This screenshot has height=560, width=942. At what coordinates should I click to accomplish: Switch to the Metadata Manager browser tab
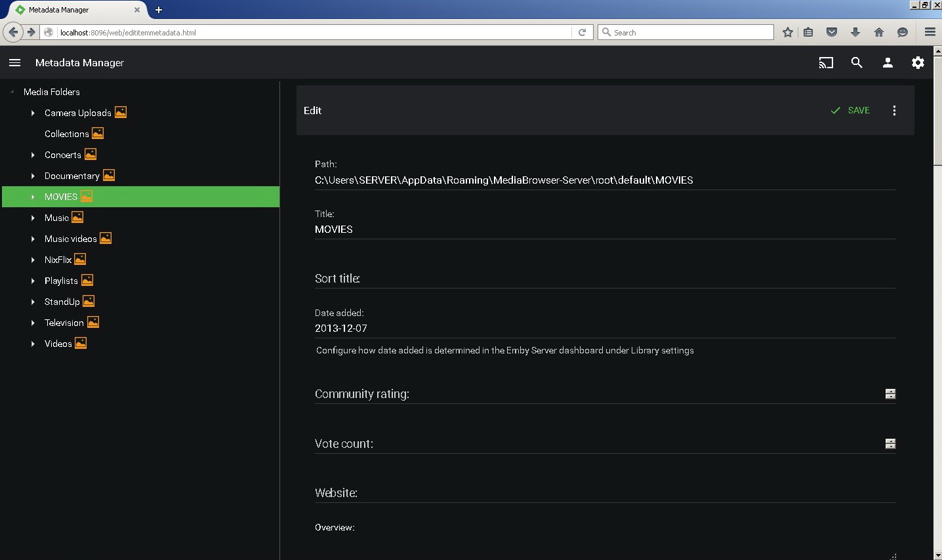77,10
